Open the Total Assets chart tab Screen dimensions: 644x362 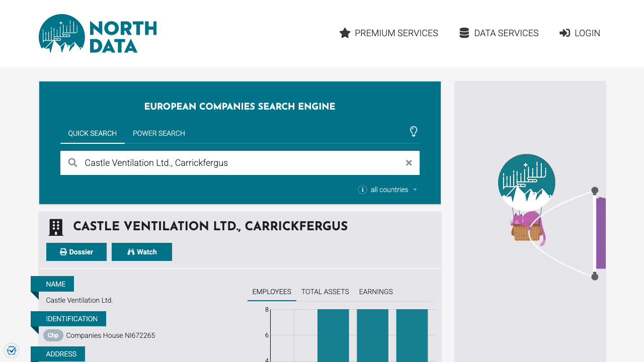pos(325,292)
